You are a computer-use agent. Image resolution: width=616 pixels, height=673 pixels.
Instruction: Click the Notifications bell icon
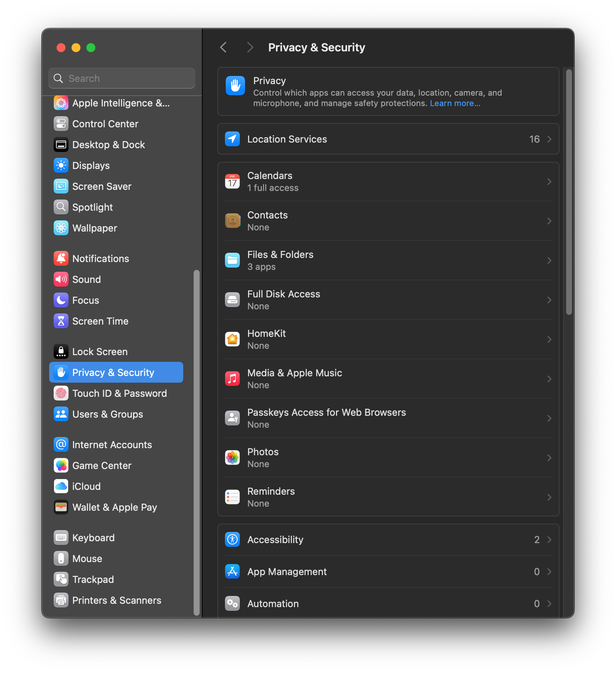point(61,259)
